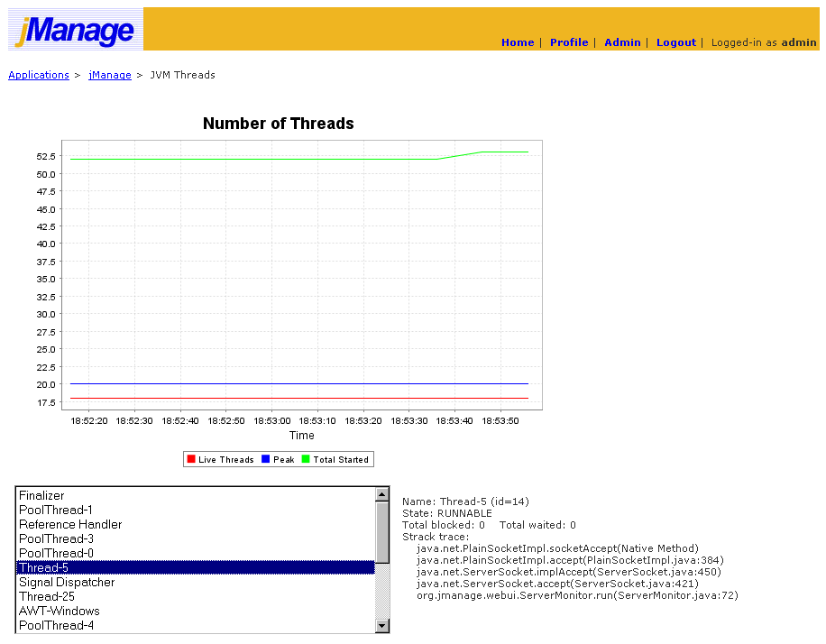Screen dimensions: 826x644
Task: Click thread list scroll down arrow
Action: coord(382,626)
